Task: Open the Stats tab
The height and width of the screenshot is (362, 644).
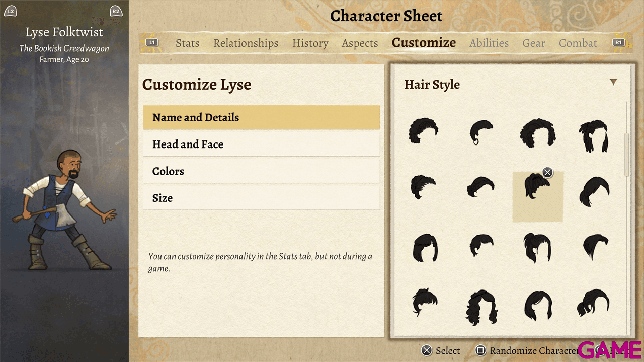Action: tap(188, 43)
